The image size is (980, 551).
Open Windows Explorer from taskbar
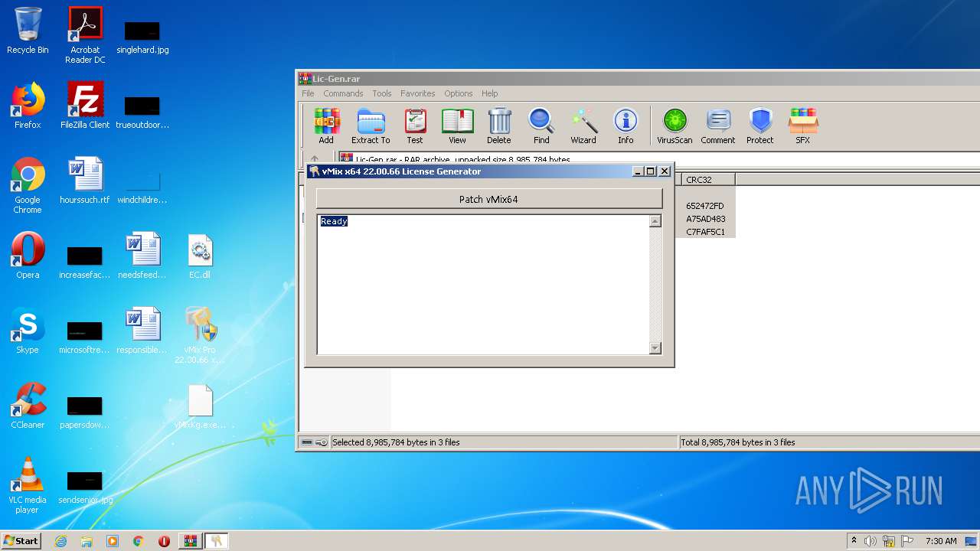tap(87, 541)
